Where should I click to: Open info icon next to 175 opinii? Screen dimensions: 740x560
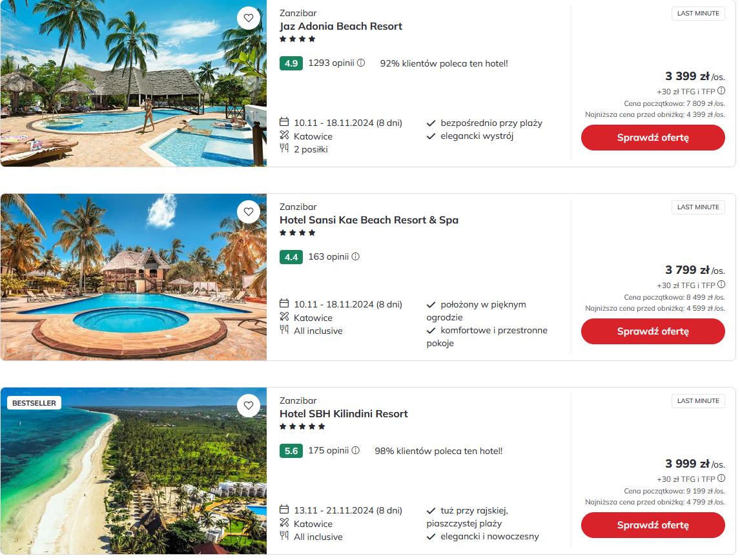(355, 450)
